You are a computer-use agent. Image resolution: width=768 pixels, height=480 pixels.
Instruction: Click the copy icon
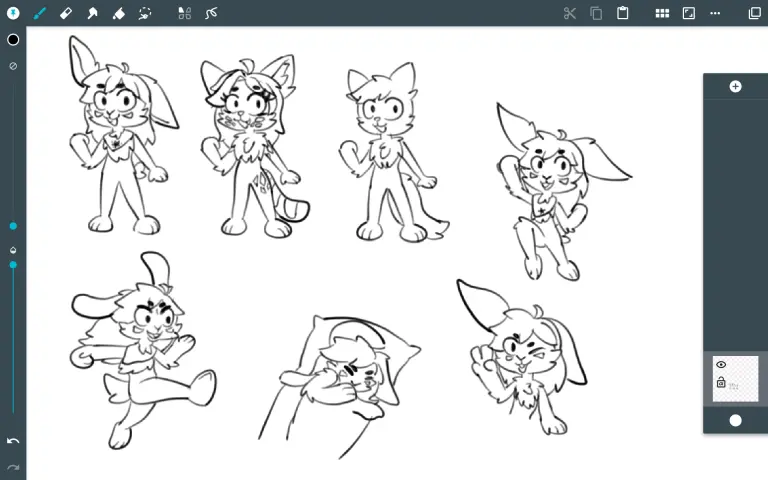pos(596,13)
